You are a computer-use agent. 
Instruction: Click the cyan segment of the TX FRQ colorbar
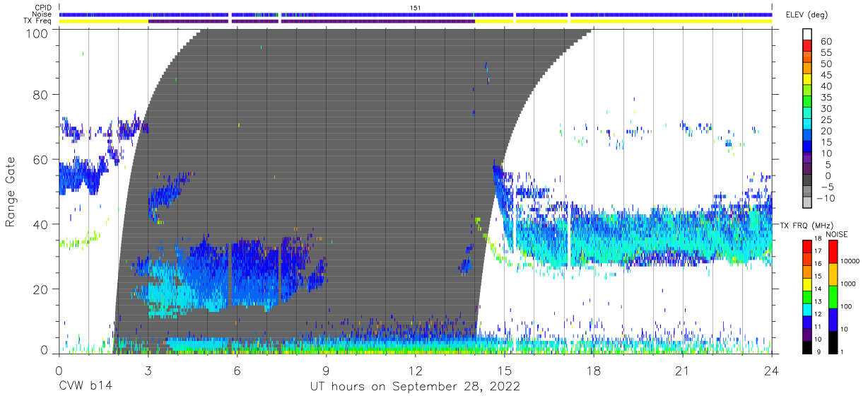808,310
